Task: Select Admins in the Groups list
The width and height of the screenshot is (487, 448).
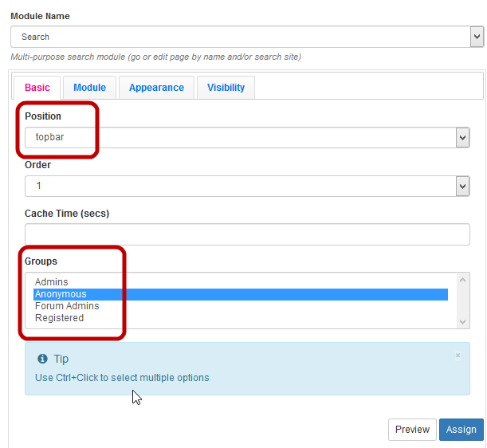Action: [52, 282]
